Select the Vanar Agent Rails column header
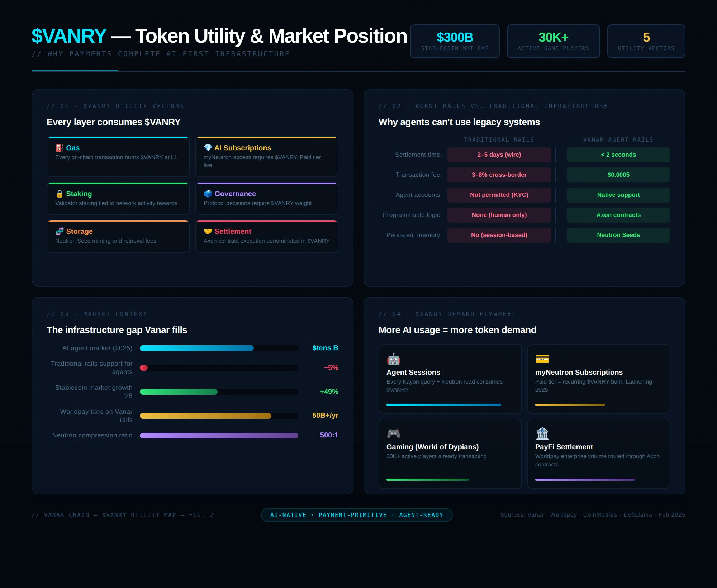The height and width of the screenshot is (588, 717). pyautogui.click(x=618, y=139)
